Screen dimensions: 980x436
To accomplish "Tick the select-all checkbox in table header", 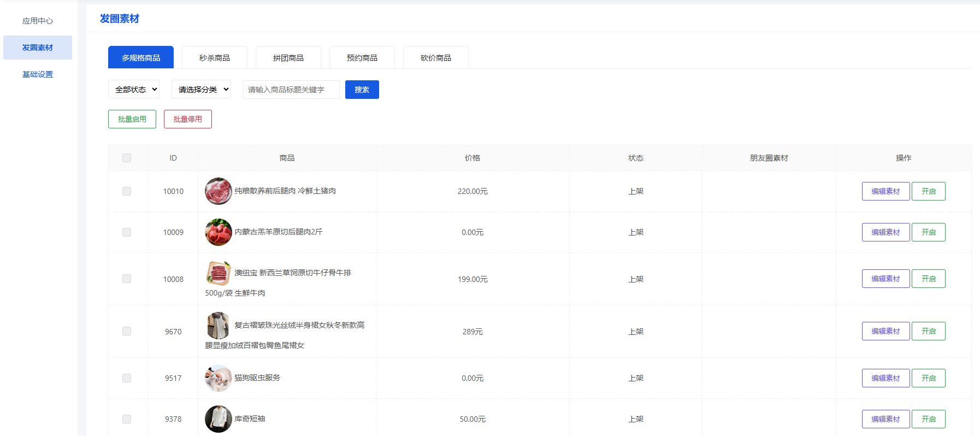I will 127,158.
